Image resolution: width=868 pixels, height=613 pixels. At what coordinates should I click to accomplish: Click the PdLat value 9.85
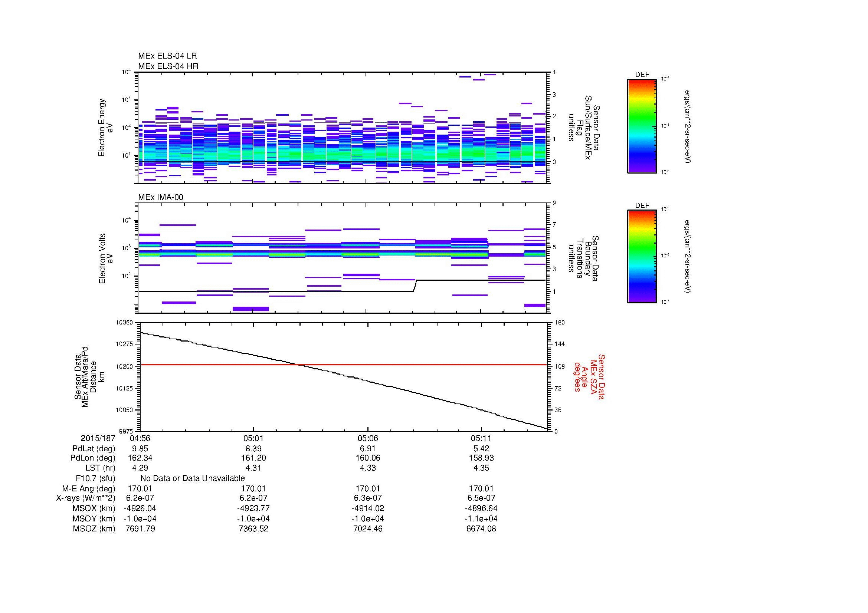pyautogui.click(x=140, y=449)
